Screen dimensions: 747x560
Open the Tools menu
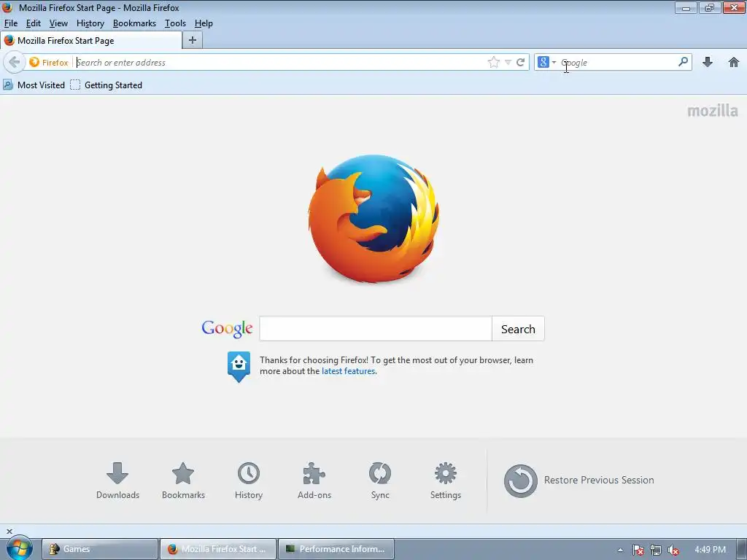pos(175,23)
